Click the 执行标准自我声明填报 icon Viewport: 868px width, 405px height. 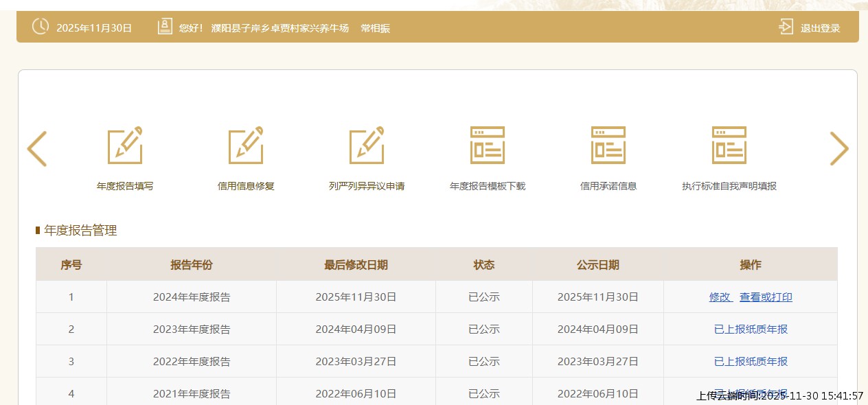pyautogui.click(x=729, y=146)
